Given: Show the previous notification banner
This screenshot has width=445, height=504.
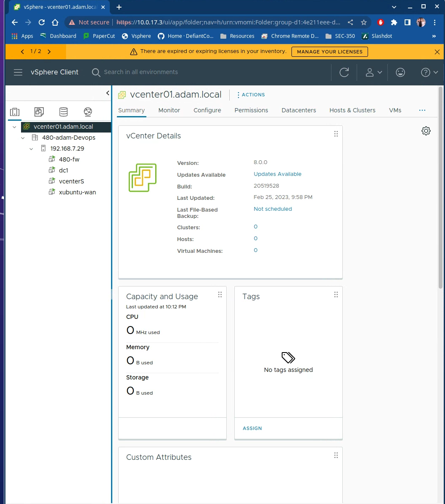Looking at the screenshot, I should pyautogui.click(x=22, y=51).
